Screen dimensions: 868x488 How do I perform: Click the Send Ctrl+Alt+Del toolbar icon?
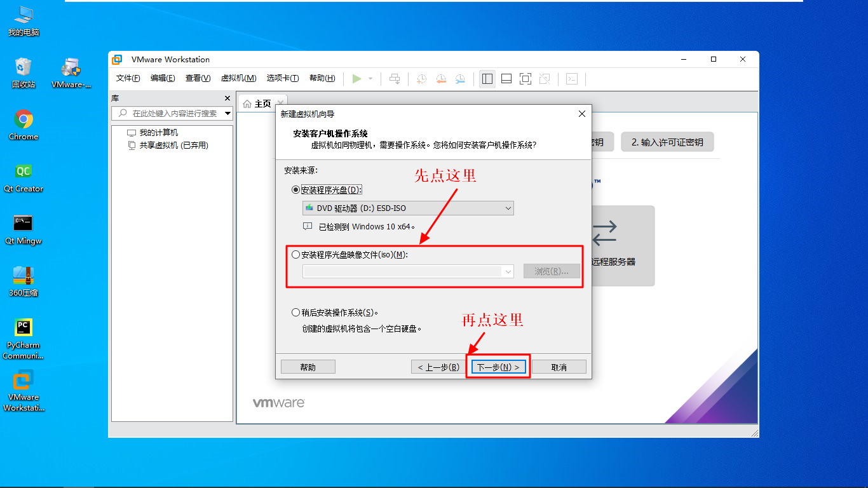click(x=395, y=79)
